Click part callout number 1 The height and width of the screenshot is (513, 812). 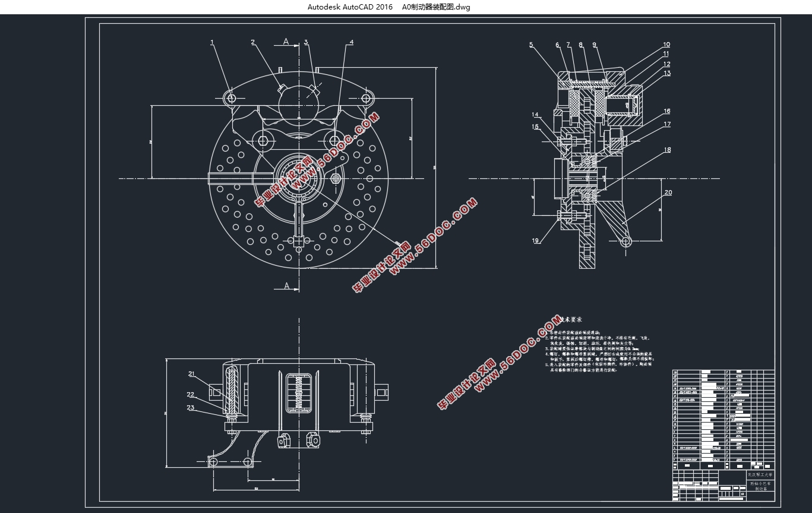[212, 42]
